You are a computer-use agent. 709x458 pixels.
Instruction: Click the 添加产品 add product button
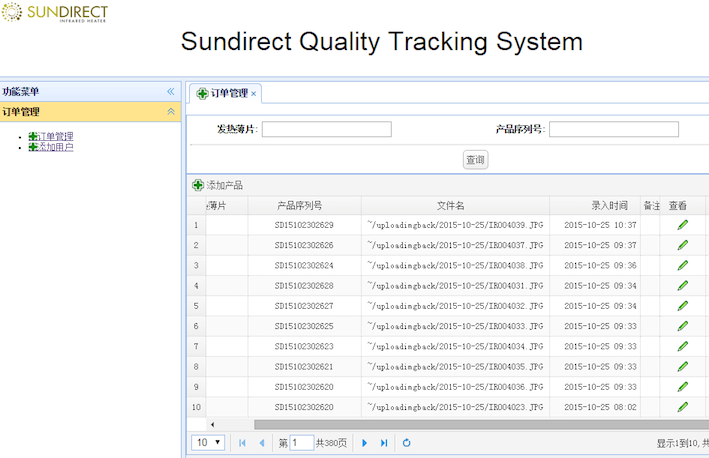pos(217,185)
